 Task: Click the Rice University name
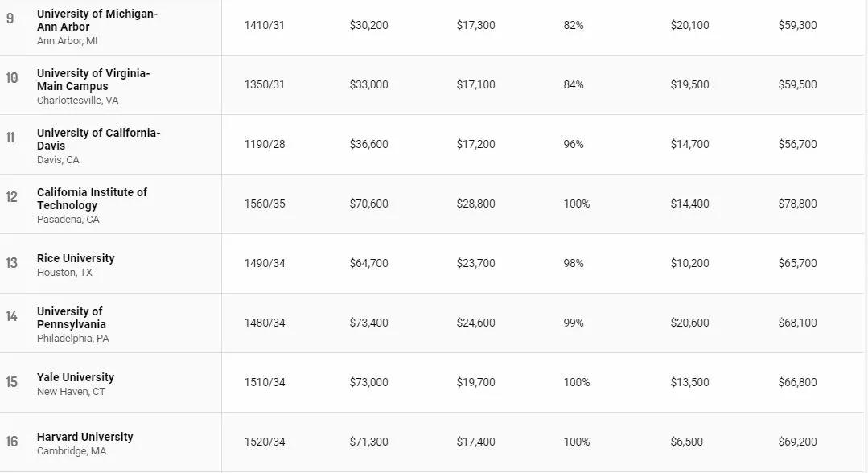[76, 258]
